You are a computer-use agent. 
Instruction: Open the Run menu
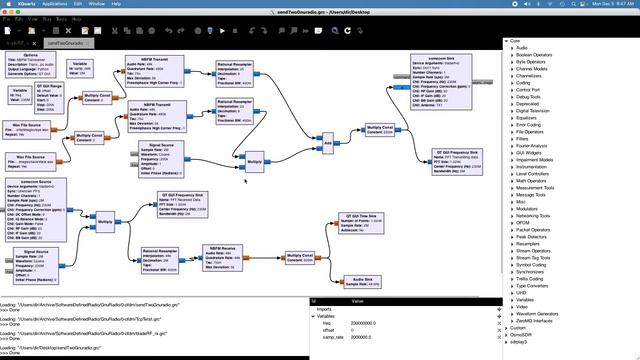point(47,19)
